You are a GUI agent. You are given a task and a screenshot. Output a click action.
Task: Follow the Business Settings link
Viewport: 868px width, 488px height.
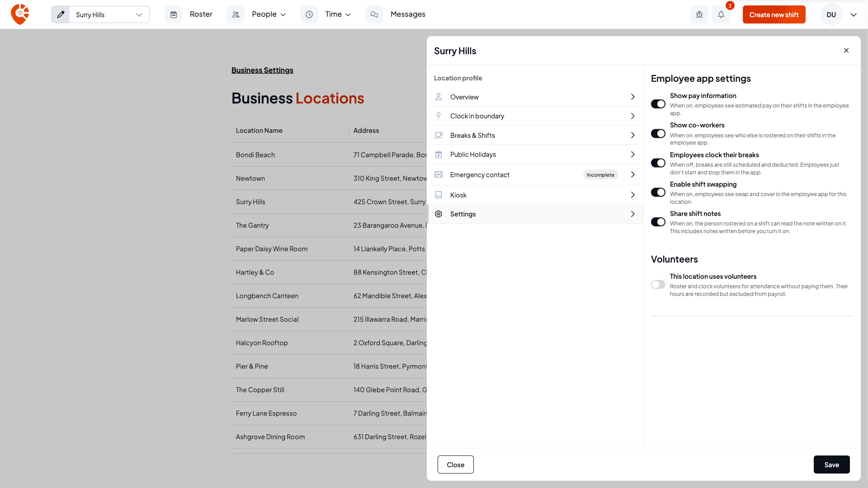point(262,70)
